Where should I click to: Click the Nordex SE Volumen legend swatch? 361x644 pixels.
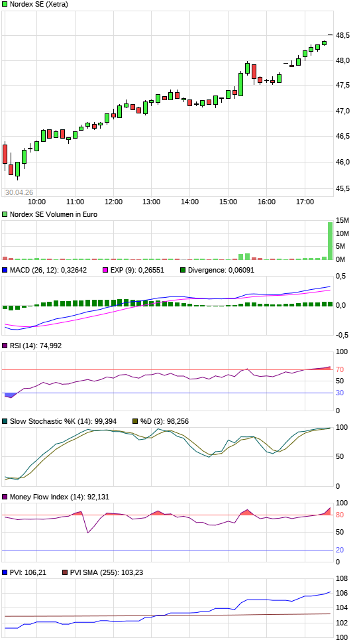pos(5,214)
